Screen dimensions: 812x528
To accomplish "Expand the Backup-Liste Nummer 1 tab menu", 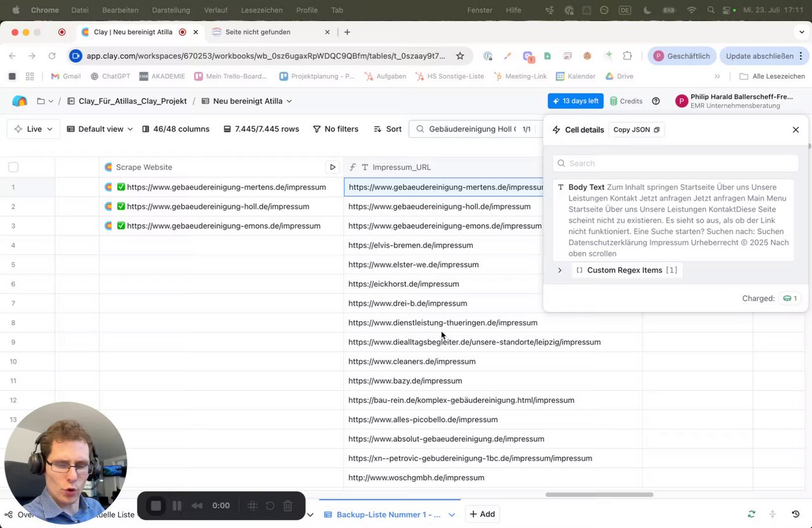I will tap(452, 515).
